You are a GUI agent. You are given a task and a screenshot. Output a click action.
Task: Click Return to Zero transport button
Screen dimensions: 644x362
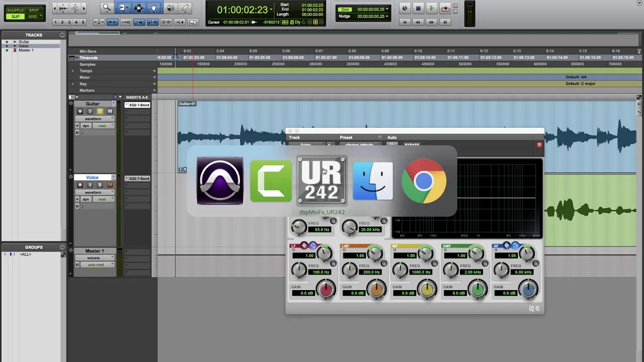click(x=405, y=22)
